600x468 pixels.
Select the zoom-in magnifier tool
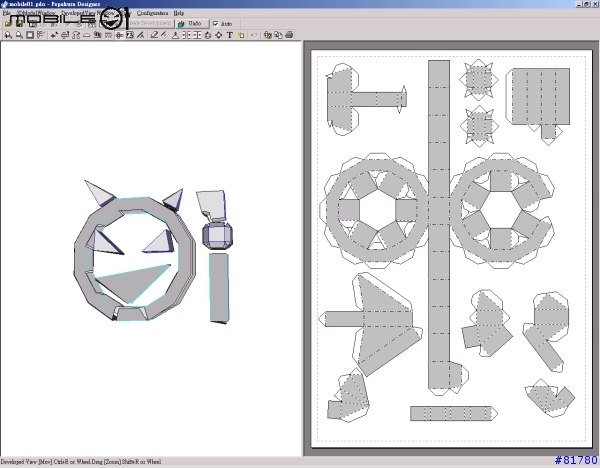click(8, 35)
